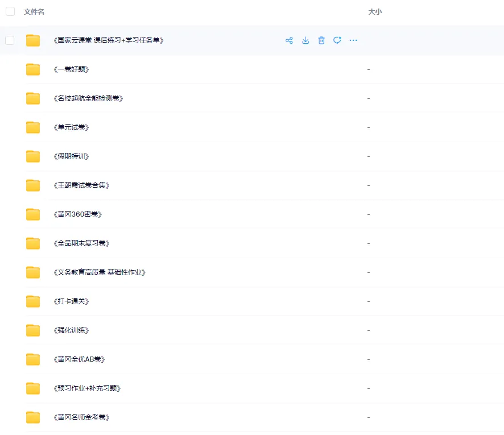Click folder icon of 预习作业+补充习题
Viewport: 504px width, 435px height.
(33, 388)
